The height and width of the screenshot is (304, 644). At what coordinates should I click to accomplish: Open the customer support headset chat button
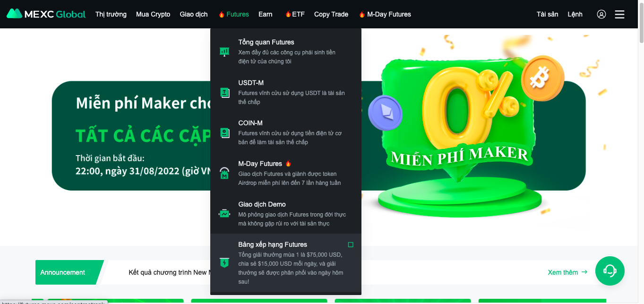pyautogui.click(x=610, y=271)
